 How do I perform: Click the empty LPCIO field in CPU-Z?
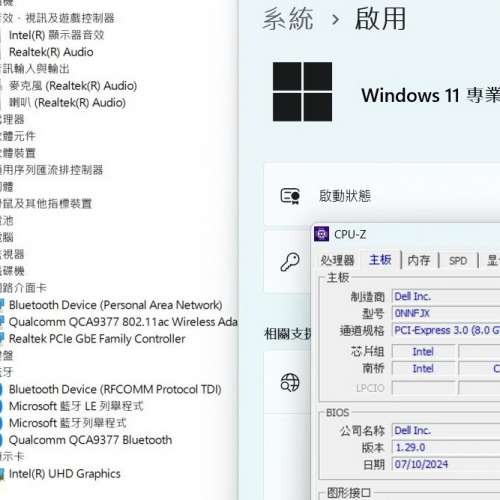pyautogui.click(x=424, y=388)
